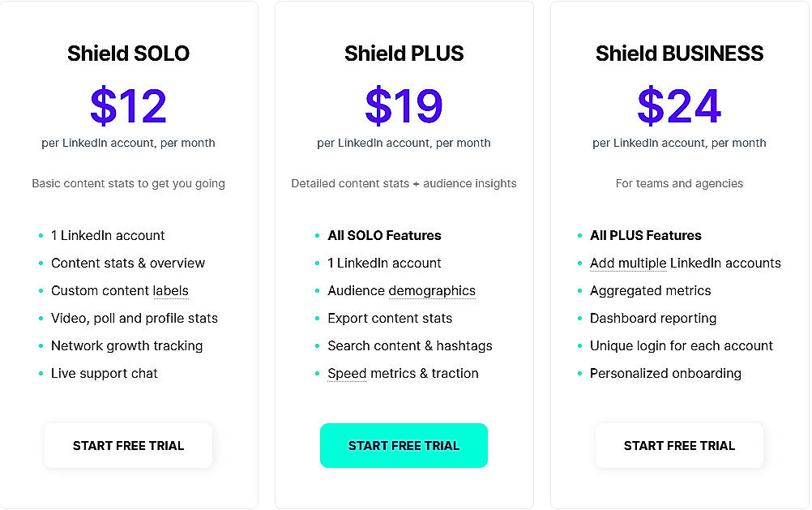Click the underlined "labels" tooltip word
This screenshot has width=812, height=510.
click(171, 290)
